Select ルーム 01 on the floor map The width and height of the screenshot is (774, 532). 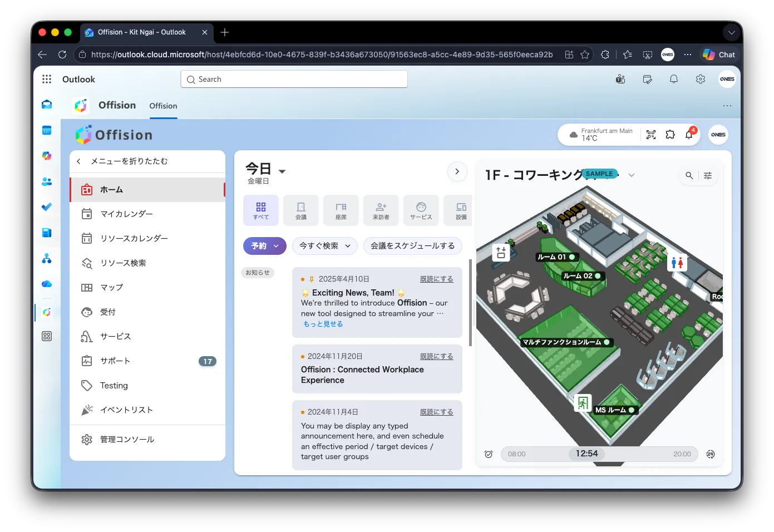coord(556,257)
